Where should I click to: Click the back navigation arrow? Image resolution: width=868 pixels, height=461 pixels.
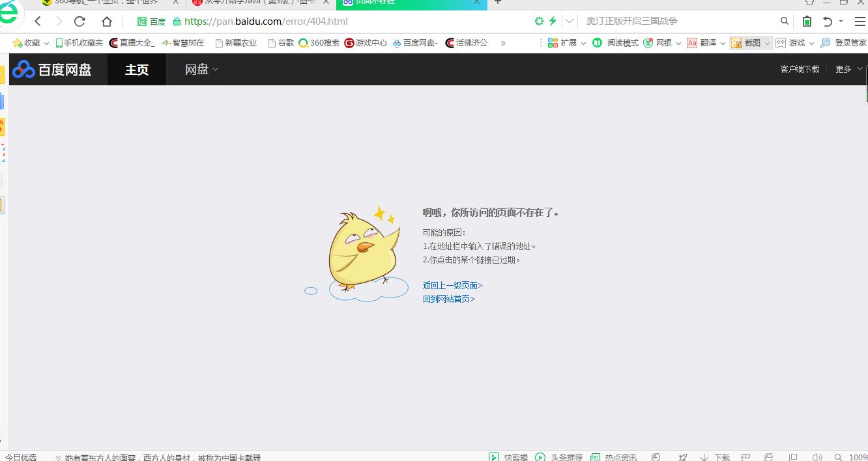(x=38, y=21)
